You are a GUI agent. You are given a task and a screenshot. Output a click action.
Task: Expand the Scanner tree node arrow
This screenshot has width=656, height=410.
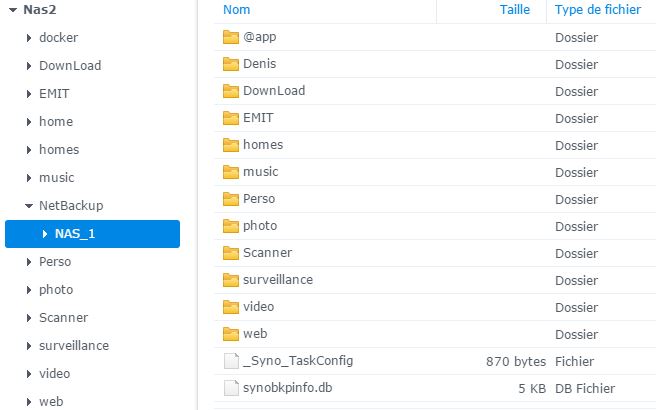[28, 318]
